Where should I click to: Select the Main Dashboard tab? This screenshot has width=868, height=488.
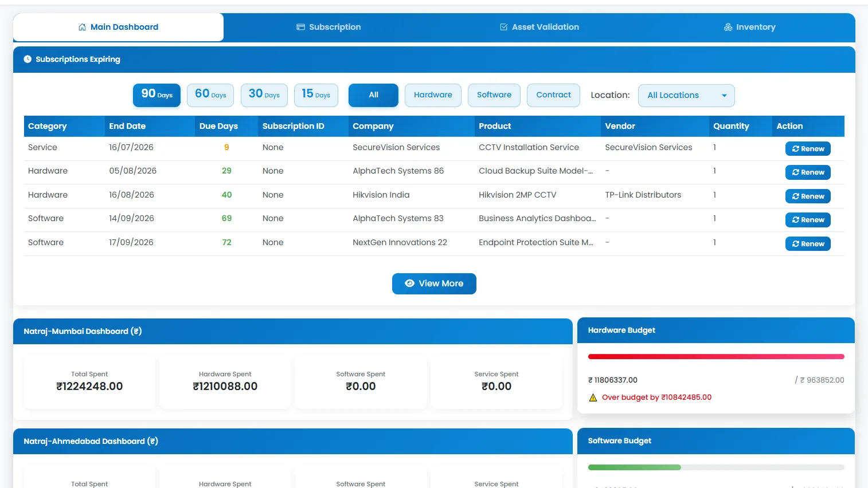[118, 27]
